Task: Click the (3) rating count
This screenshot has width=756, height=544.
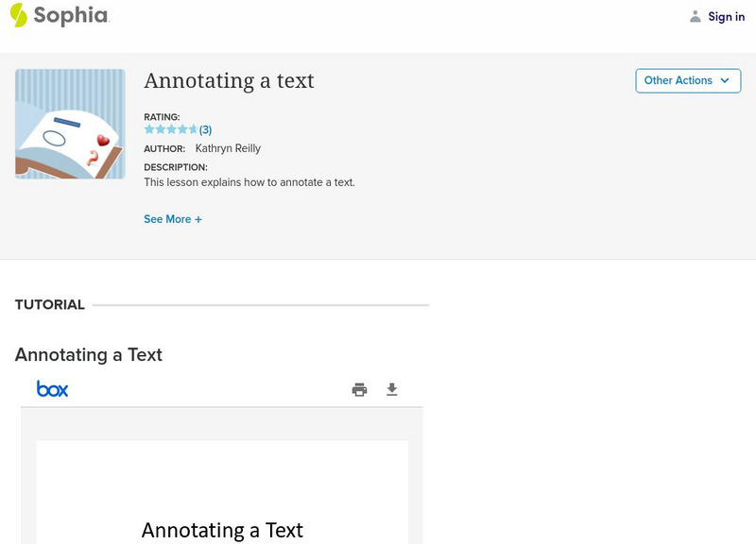Action: (205, 129)
